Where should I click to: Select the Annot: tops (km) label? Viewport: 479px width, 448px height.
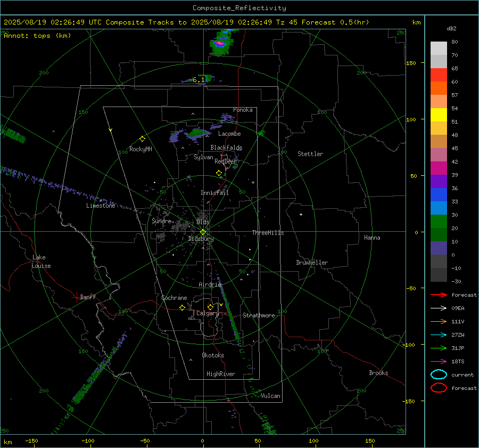coord(37,36)
